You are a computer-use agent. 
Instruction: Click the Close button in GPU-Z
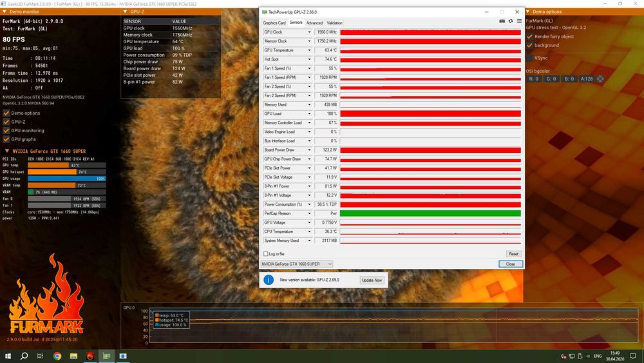click(x=511, y=264)
